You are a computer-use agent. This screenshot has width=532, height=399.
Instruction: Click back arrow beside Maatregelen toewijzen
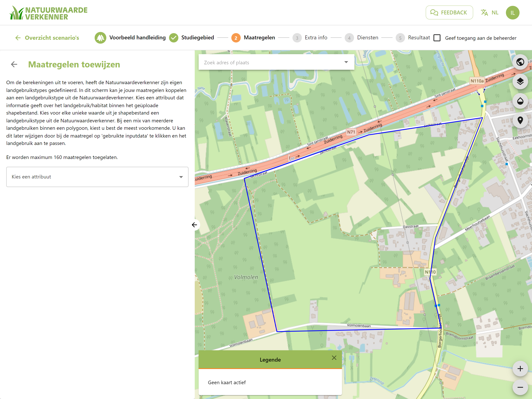pos(14,64)
